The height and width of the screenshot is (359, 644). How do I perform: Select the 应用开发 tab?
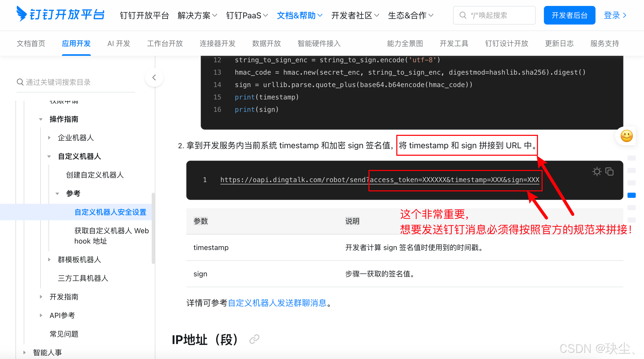tap(76, 43)
